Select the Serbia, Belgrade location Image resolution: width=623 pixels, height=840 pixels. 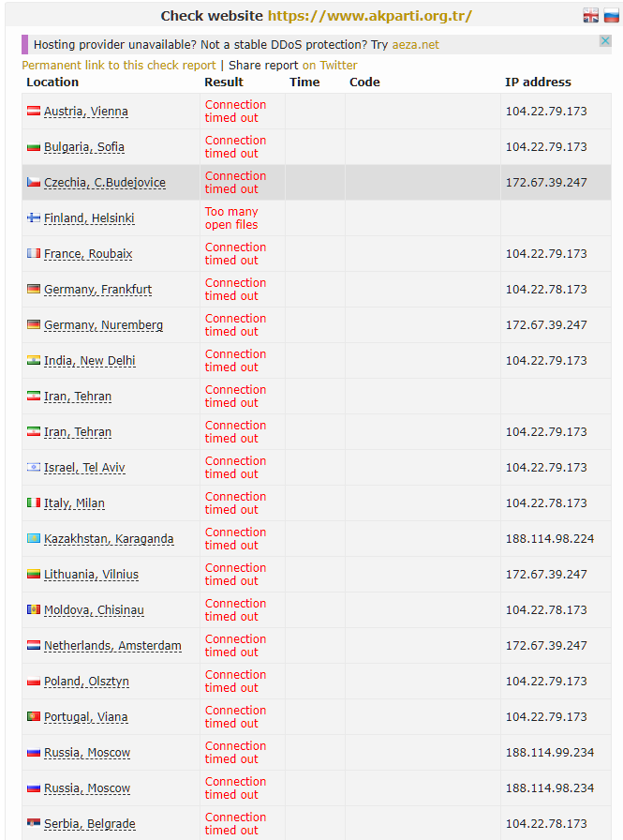pyautogui.click(x=89, y=824)
